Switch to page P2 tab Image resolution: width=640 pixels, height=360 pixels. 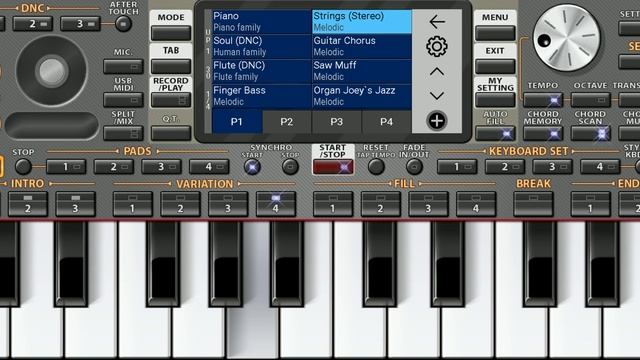pyautogui.click(x=287, y=122)
